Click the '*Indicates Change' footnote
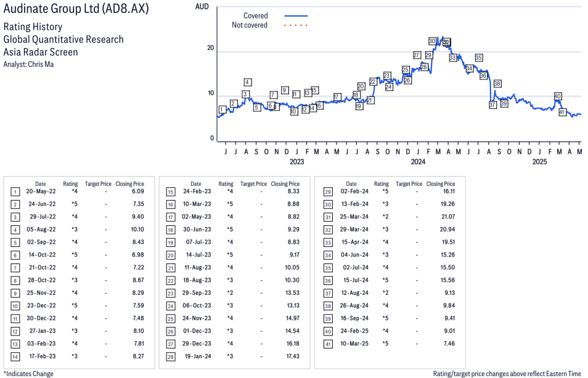Screen dimensions: 588x378 pyautogui.click(x=28, y=374)
